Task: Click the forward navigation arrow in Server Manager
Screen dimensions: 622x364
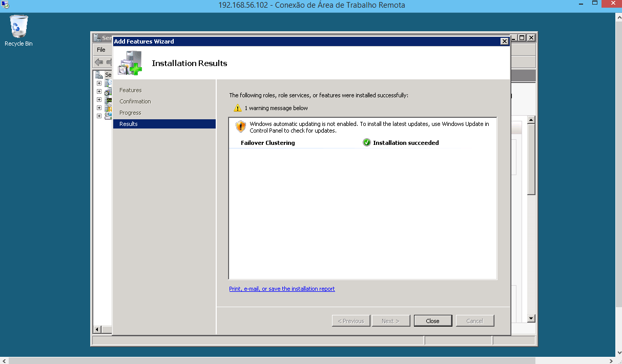Action: pos(110,62)
